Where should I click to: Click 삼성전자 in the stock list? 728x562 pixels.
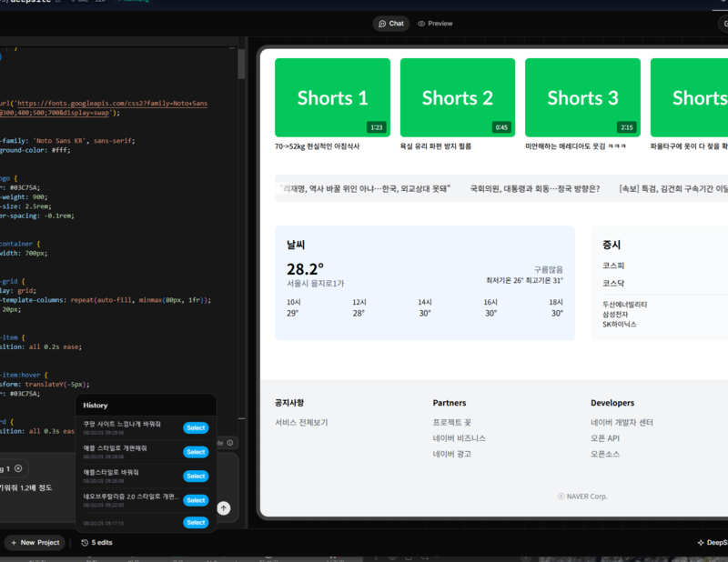point(615,314)
